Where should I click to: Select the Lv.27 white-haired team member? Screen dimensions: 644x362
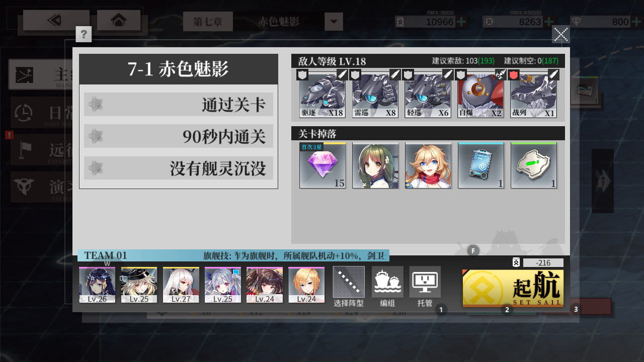(181, 285)
